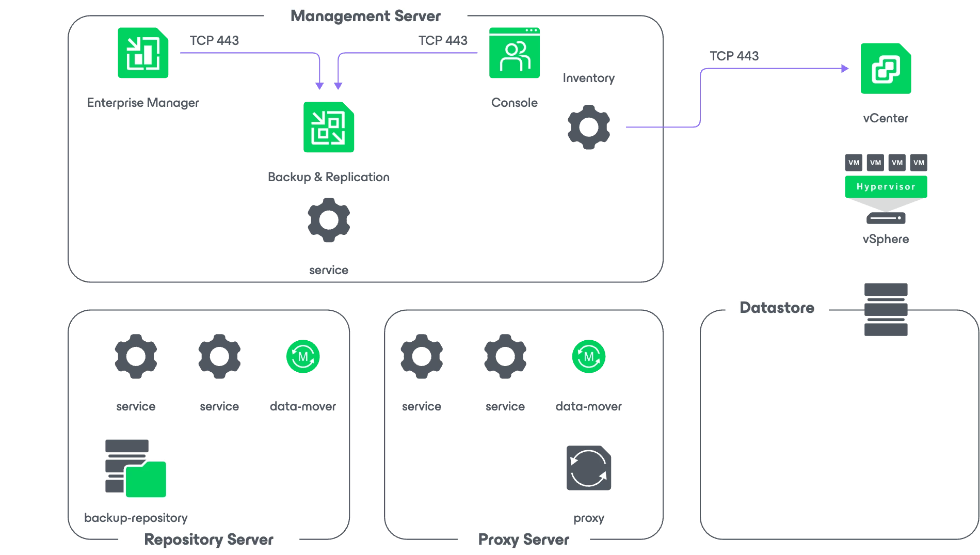Screen dimensions: 980x555
Task: Click the Enterprise Manager green icon
Action: click(x=143, y=53)
